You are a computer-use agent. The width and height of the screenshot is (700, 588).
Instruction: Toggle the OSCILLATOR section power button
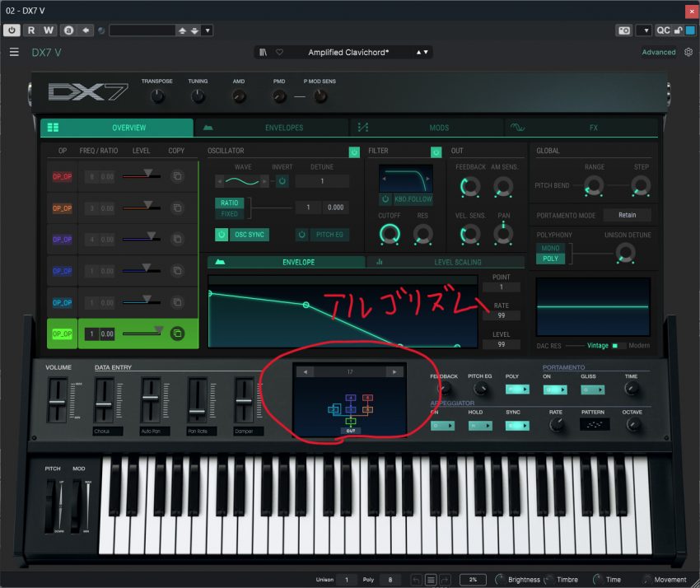tap(354, 152)
